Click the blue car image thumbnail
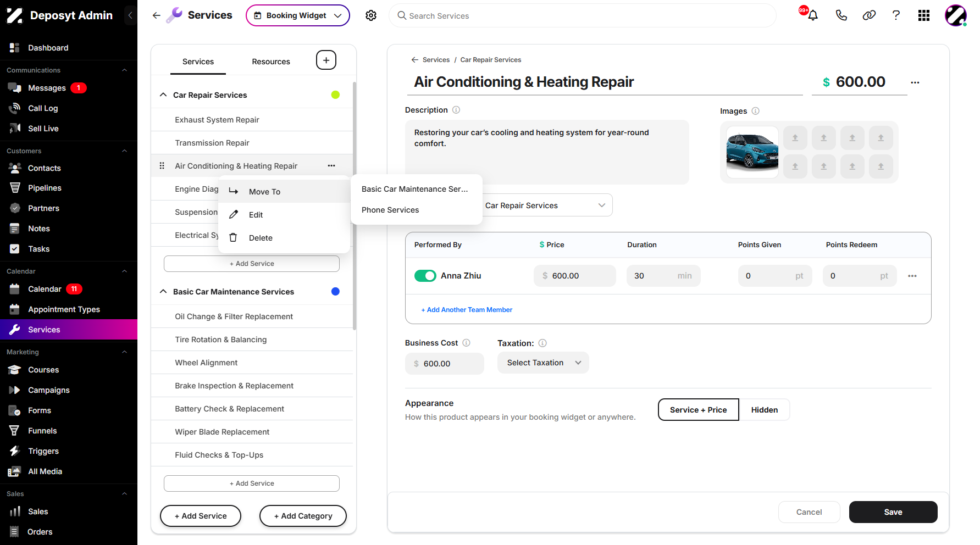Image resolution: width=980 pixels, height=545 pixels. [x=752, y=152]
